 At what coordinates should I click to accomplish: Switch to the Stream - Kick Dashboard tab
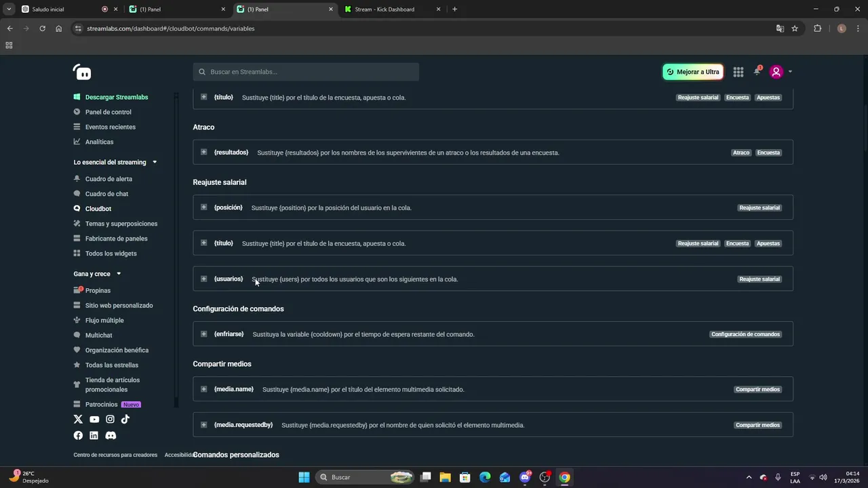(x=393, y=9)
